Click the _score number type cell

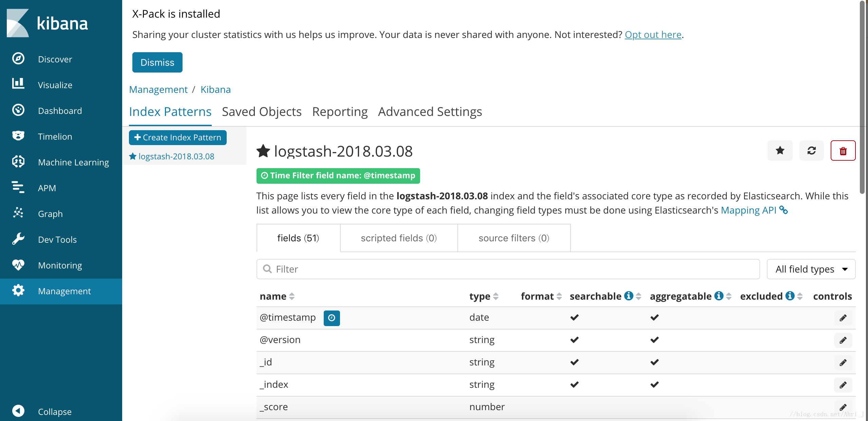[487, 407]
